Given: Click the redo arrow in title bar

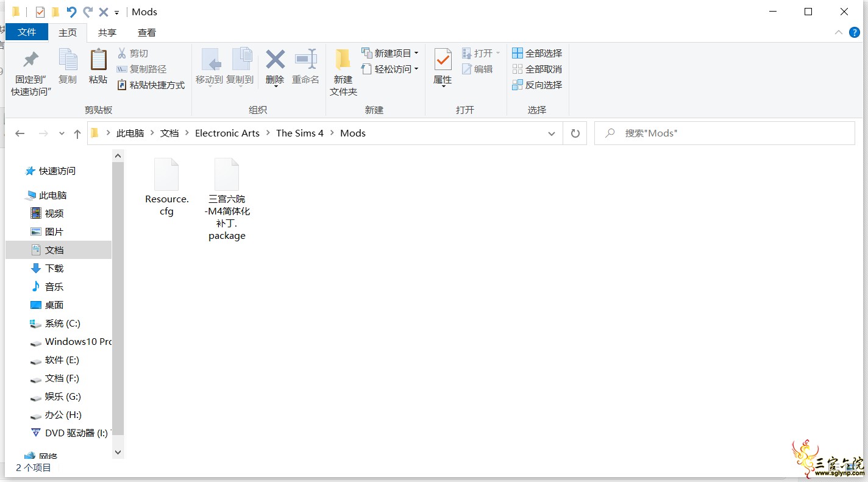Looking at the screenshot, I should [x=88, y=12].
